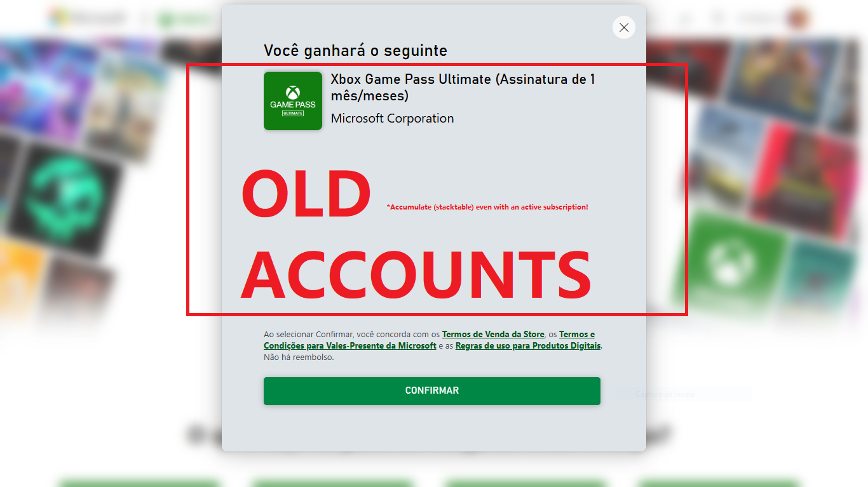Click the leftmost blurred green button at bottom
Screen dimensions: 868x487
[139, 482]
